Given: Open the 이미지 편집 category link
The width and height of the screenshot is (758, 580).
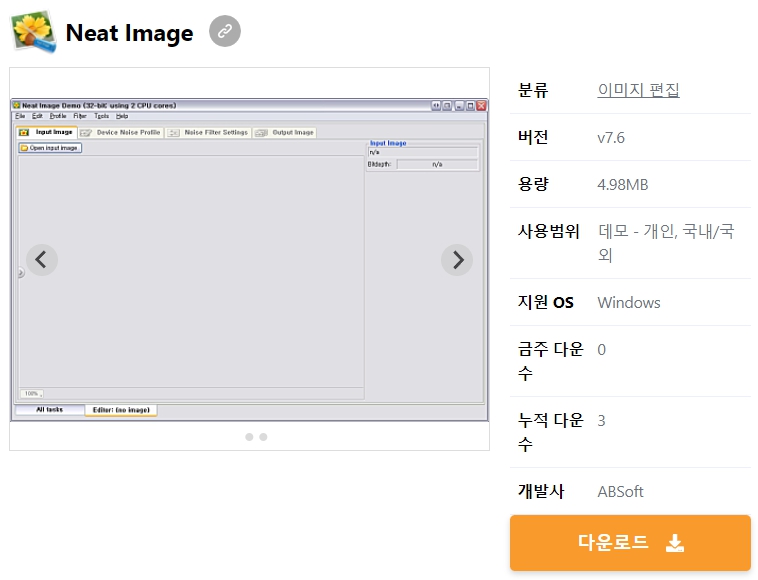Looking at the screenshot, I should 639,90.
